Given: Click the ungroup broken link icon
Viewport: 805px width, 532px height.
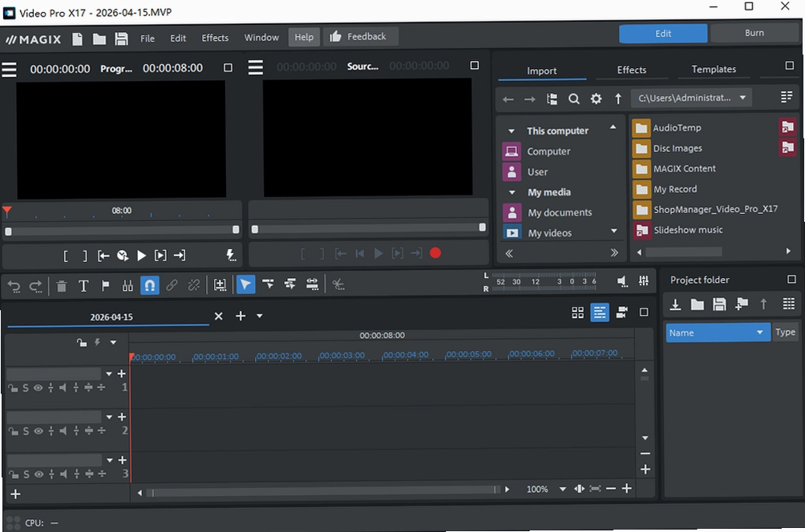Looking at the screenshot, I should (193, 285).
